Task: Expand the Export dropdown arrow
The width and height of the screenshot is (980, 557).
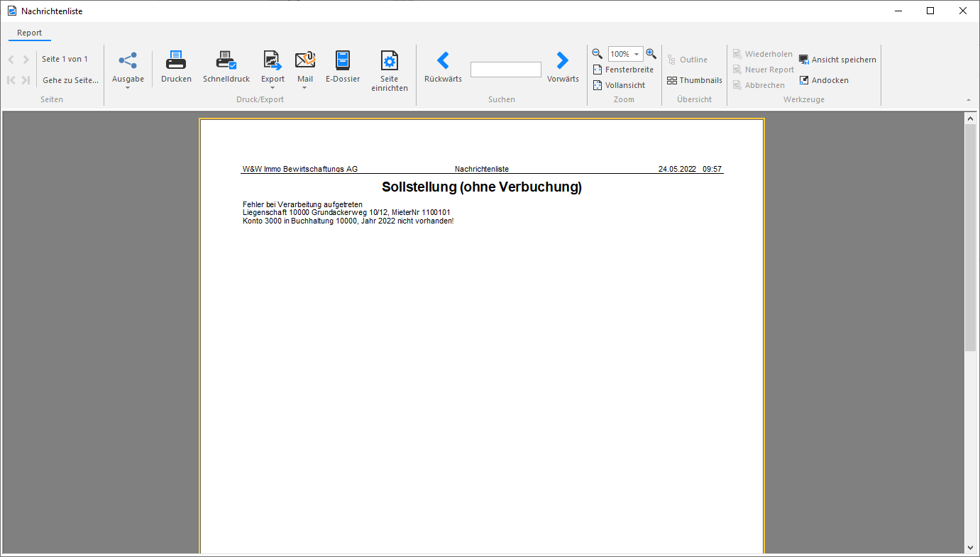Action: (x=272, y=88)
